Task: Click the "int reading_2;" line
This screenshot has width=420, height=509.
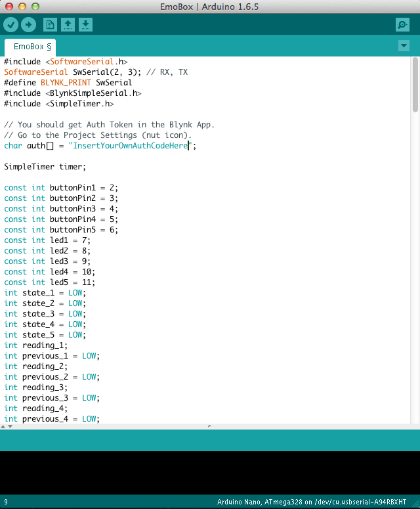Action: (36, 366)
